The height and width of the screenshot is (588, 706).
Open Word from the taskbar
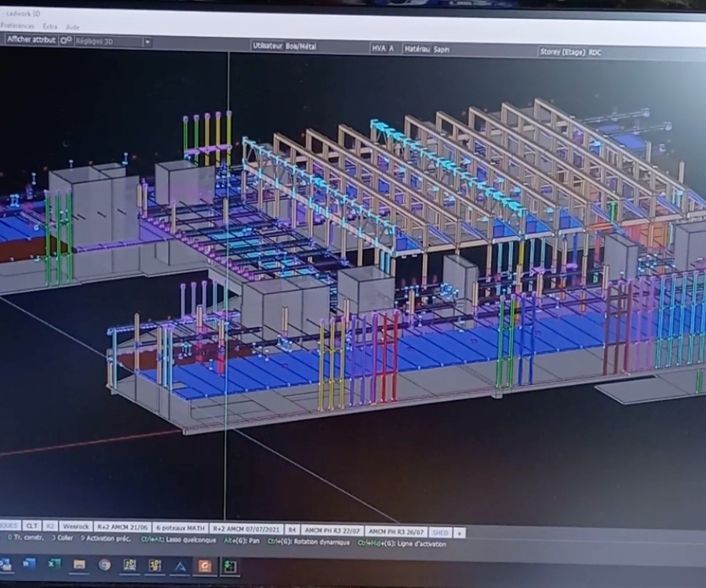[30, 564]
